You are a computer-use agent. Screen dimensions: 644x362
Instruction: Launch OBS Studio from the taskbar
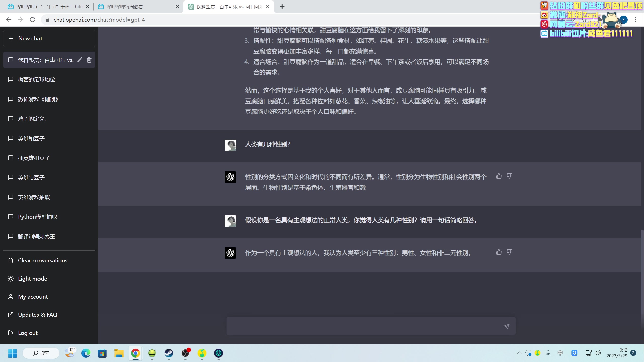coord(185,353)
